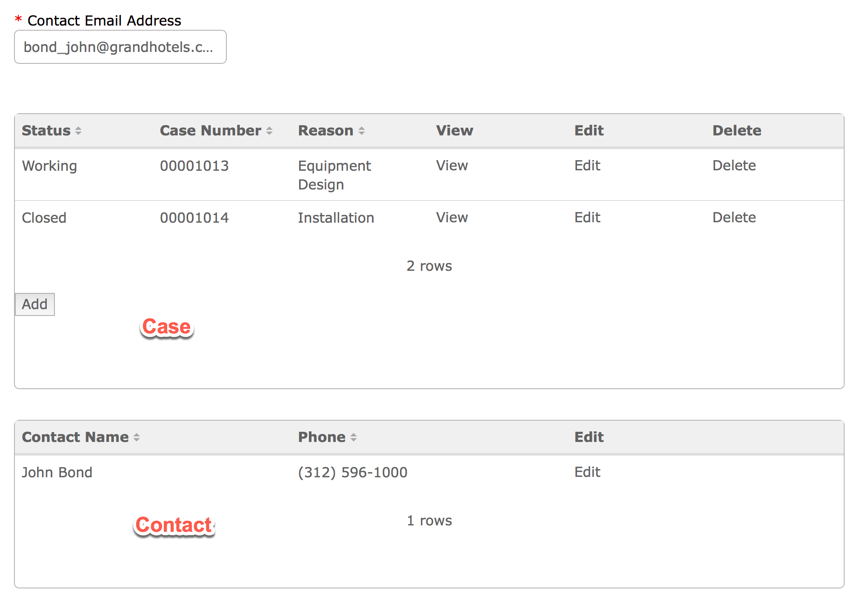868x608 pixels.
Task: Click the Reason column header text
Action: tap(325, 131)
